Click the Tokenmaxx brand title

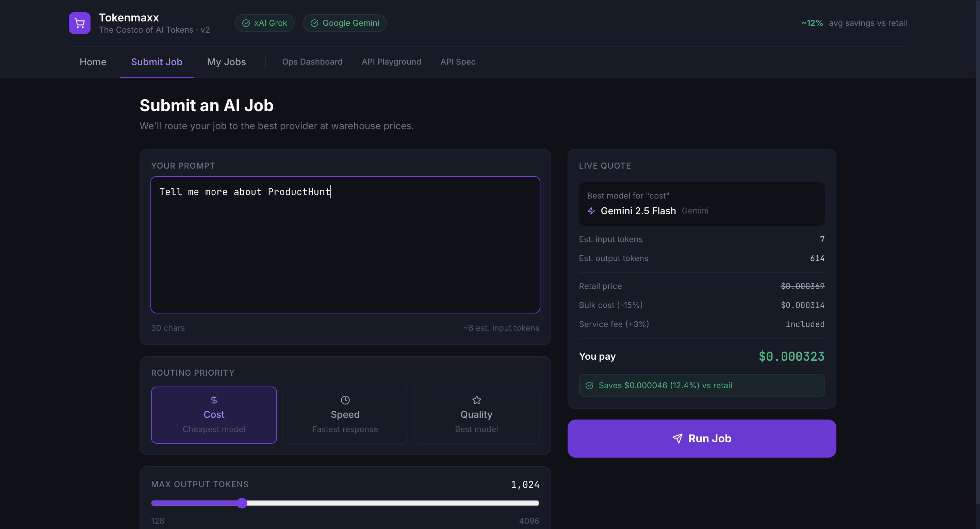coord(129,17)
